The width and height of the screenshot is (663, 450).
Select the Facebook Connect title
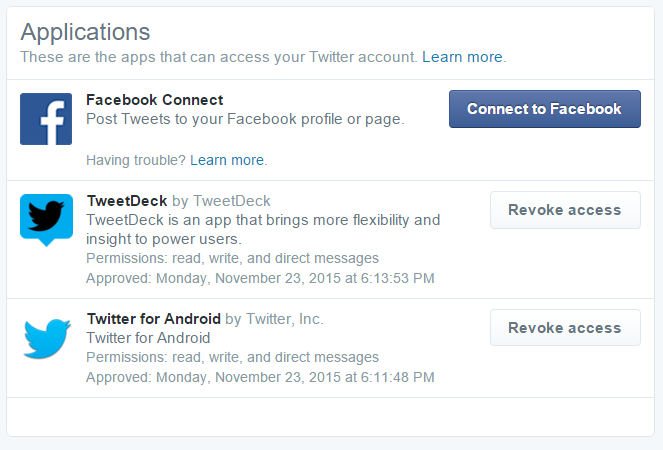point(155,100)
